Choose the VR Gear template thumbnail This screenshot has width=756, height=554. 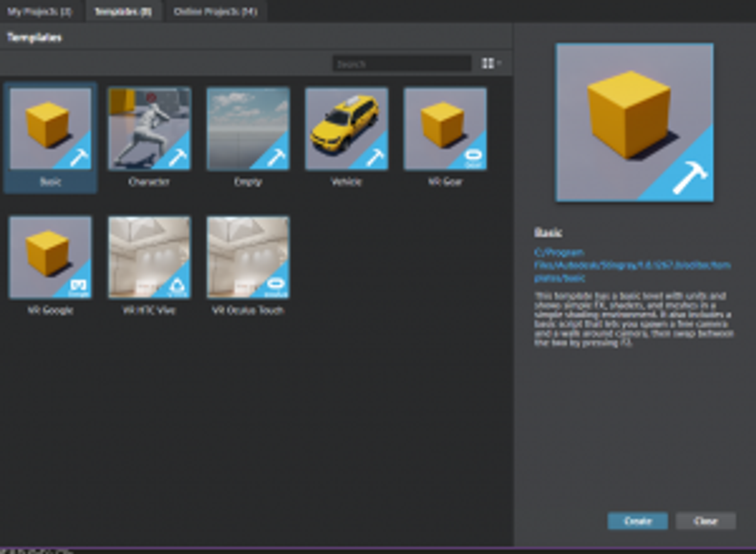point(445,128)
